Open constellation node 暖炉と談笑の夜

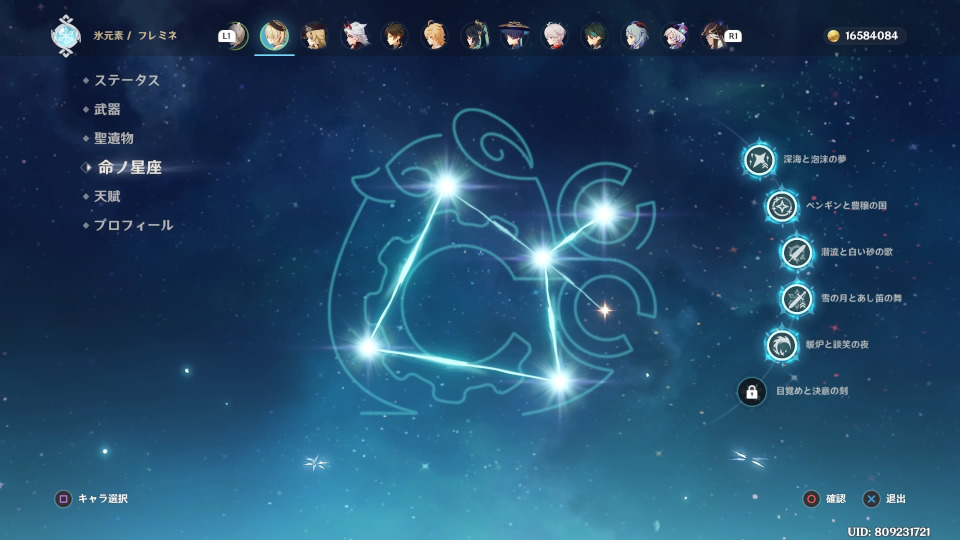pyautogui.click(x=782, y=345)
